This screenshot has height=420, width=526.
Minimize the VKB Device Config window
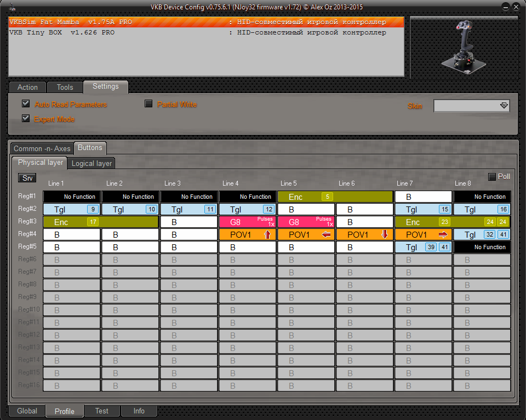point(505,7)
